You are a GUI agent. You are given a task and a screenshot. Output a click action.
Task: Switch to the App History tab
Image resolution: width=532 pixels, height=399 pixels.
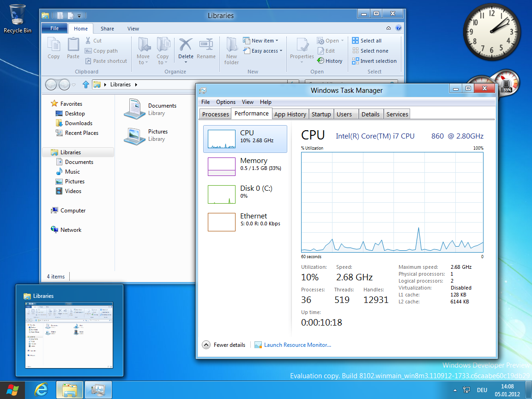point(290,114)
